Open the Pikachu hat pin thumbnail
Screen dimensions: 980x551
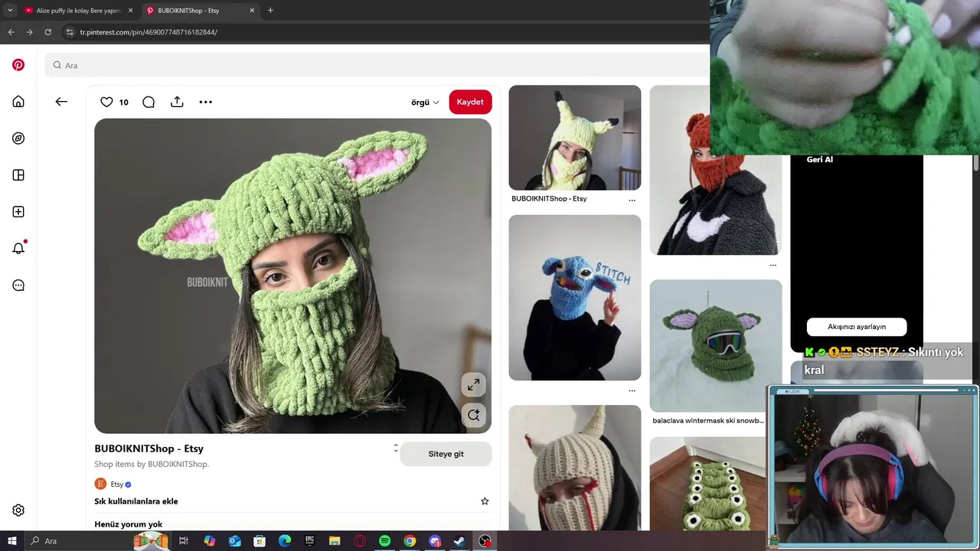(x=575, y=138)
